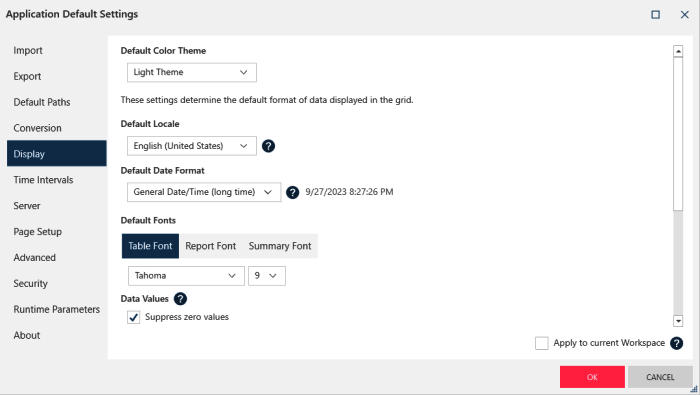Open help icon beside Default Date Format

coord(292,192)
